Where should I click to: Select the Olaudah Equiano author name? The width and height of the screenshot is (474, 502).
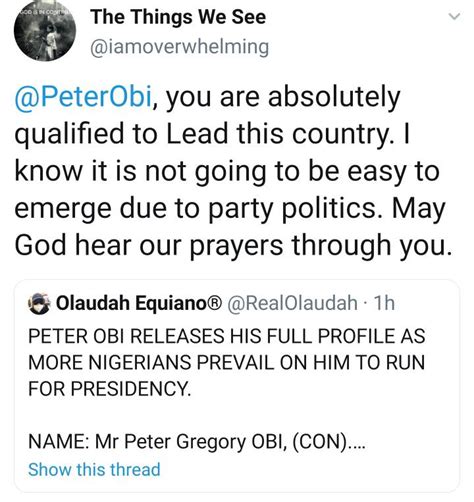pos(133,303)
